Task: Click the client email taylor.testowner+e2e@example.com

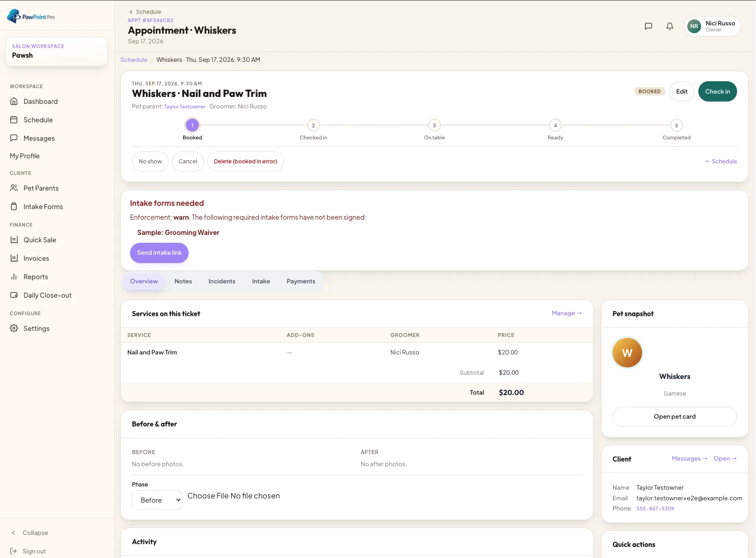Action: point(690,498)
